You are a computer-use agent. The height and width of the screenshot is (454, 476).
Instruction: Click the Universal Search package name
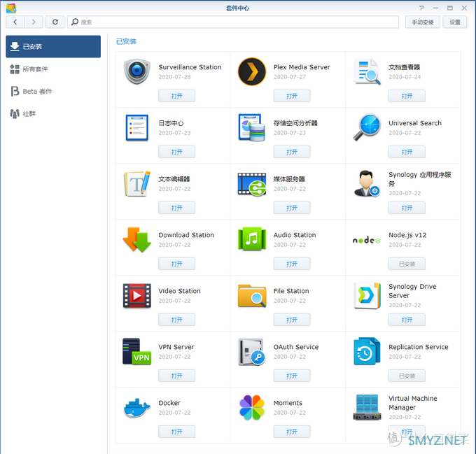click(x=415, y=123)
